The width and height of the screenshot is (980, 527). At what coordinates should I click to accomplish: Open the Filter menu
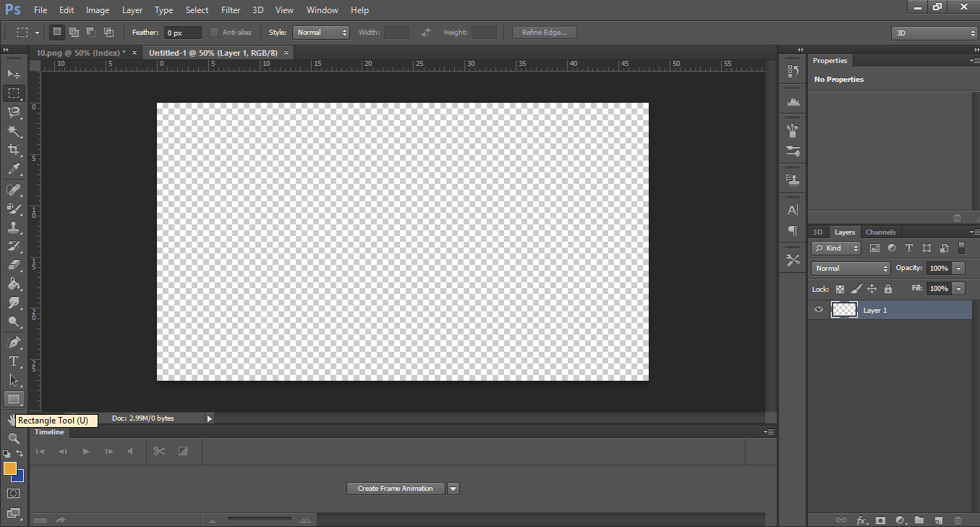tap(231, 10)
